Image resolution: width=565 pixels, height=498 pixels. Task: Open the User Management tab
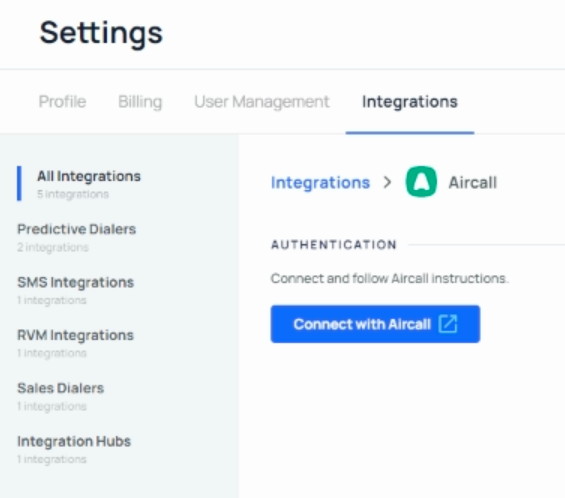[262, 102]
